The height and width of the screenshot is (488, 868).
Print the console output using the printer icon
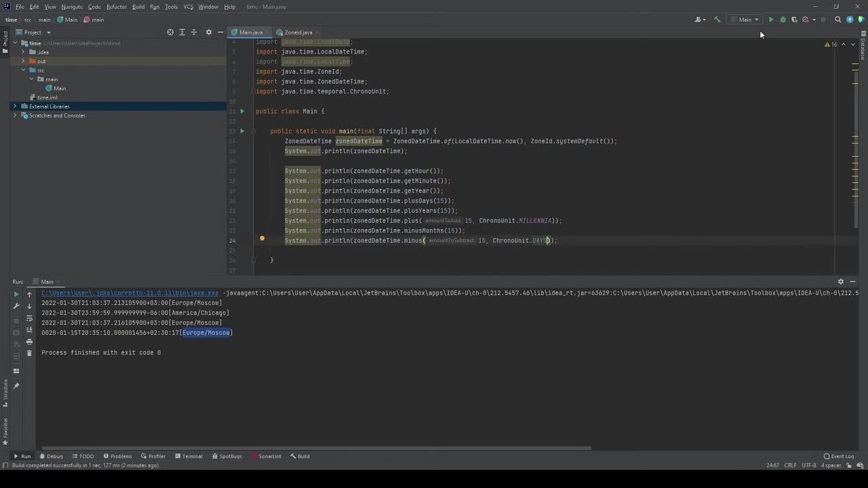pos(29,342)
